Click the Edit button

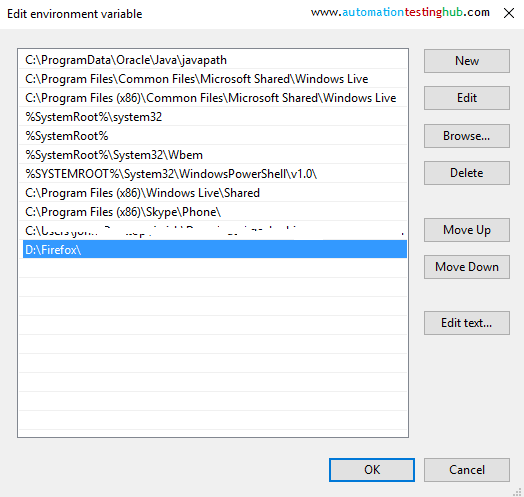[x=467, y=98]
